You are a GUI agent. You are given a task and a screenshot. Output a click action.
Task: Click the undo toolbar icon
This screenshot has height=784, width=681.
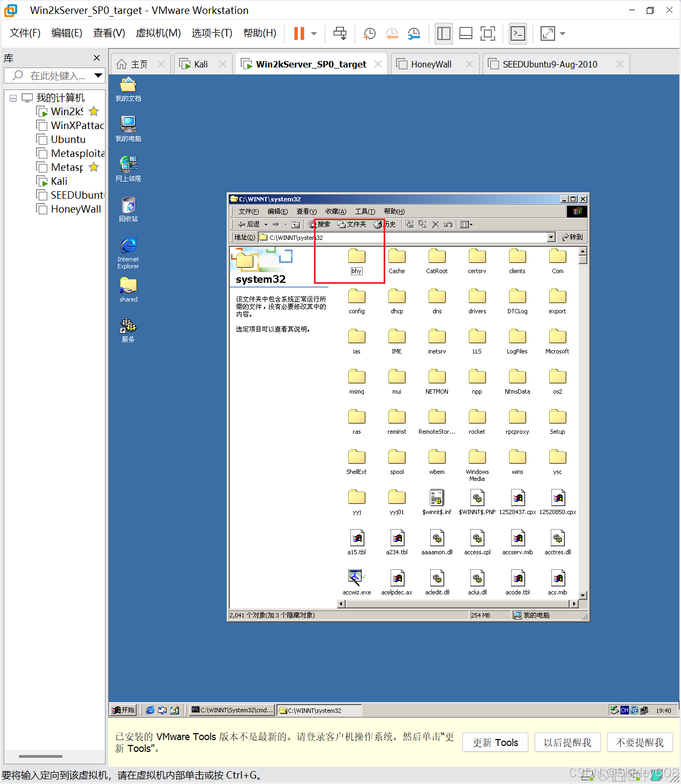448,224
